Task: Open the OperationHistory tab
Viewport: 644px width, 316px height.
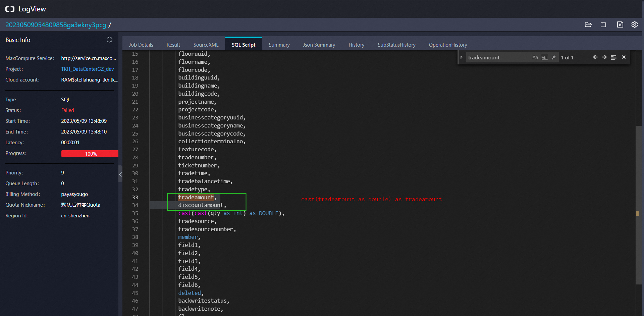Action: tap(448, 45)
